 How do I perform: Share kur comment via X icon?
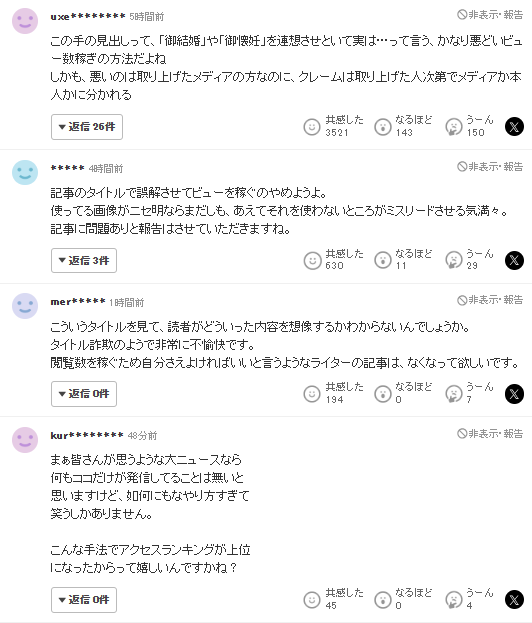click(514, 600)
